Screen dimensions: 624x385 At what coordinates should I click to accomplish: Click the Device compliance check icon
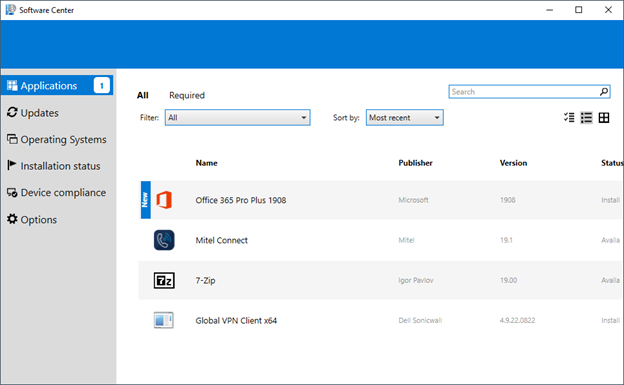coord(12,193)
